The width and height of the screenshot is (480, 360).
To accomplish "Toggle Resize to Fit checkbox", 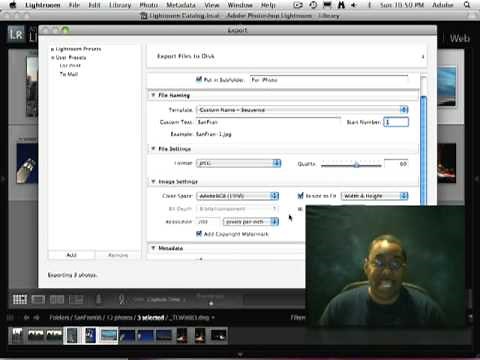I will tap(300, 196).
